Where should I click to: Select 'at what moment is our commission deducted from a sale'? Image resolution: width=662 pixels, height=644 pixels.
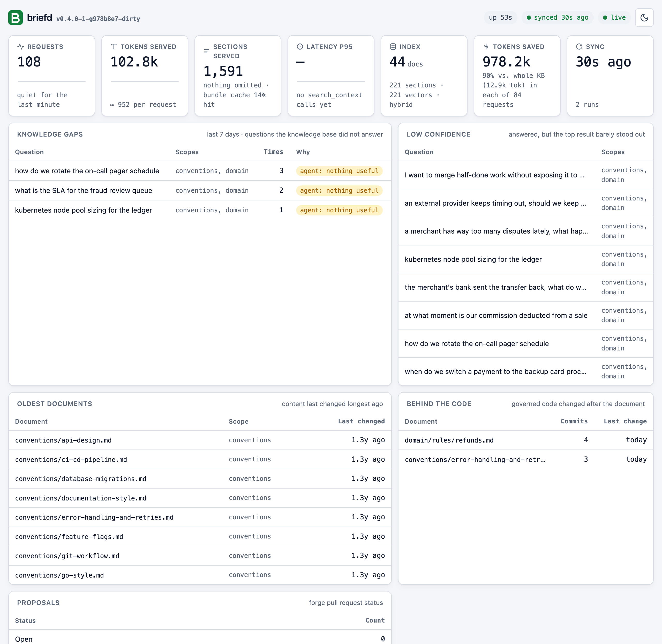526,315
